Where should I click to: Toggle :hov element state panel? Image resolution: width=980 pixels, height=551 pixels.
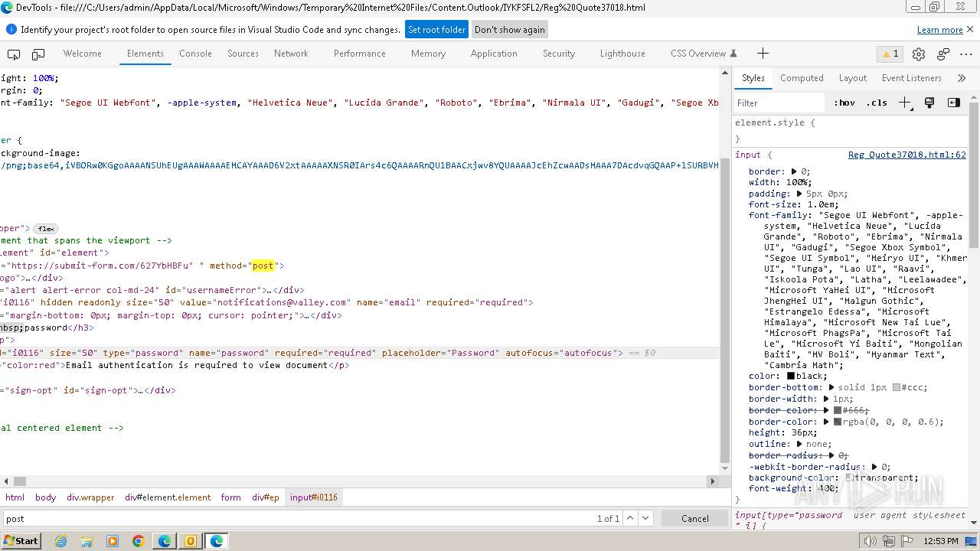tap(844, 103)
